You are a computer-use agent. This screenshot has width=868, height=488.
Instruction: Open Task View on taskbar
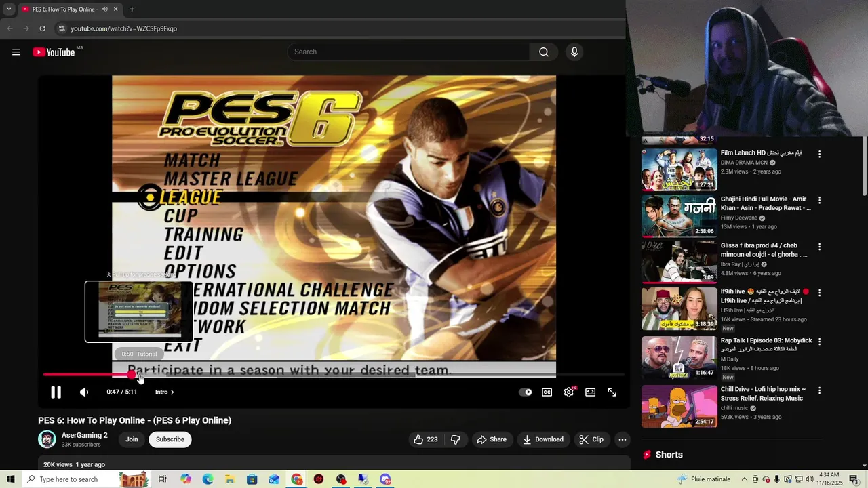click(163, 479)
